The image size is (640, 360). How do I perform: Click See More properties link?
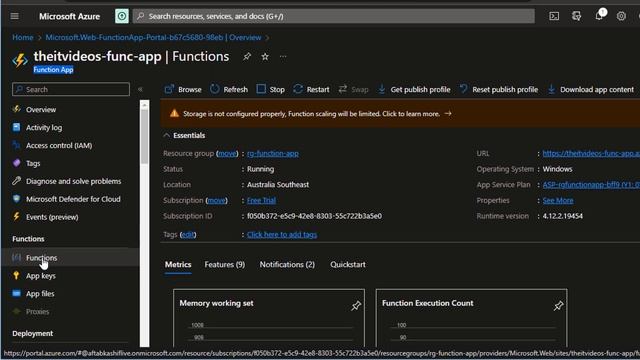pos(558,200)
